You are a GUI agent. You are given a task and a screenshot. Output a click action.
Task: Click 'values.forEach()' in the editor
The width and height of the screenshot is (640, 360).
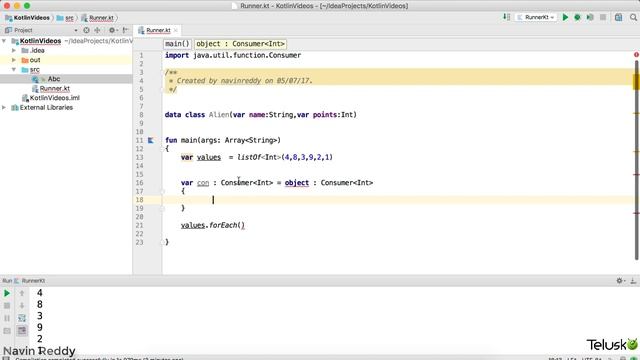pyautogui.click(x=213, y=225)
